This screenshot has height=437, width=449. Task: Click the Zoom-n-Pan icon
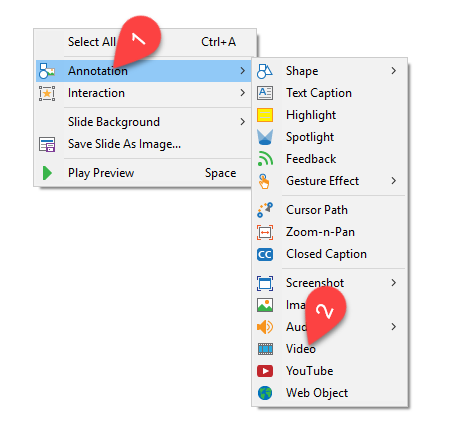265,232
